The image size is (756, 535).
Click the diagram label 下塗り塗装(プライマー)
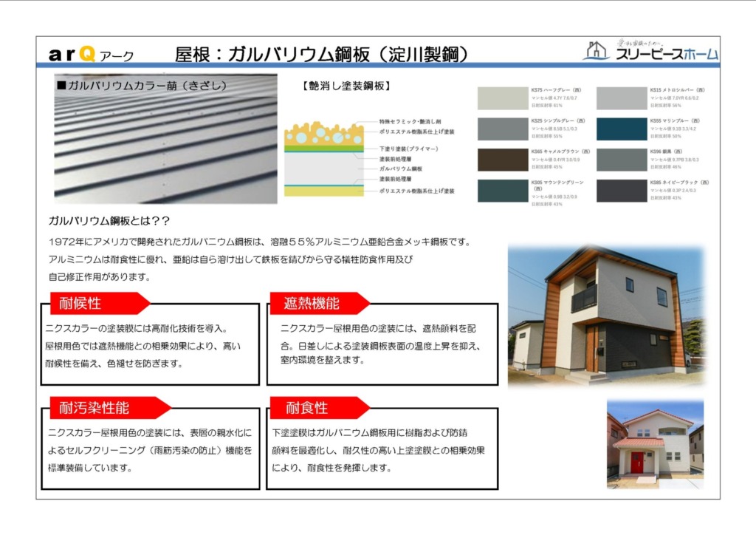(408, 149)
